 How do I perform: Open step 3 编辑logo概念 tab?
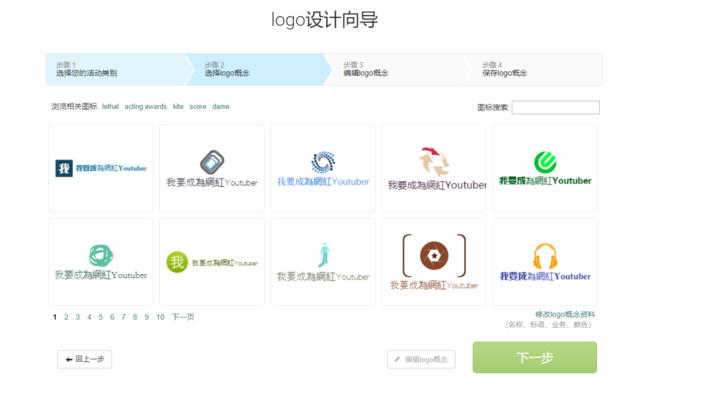[x=397, y=69]
